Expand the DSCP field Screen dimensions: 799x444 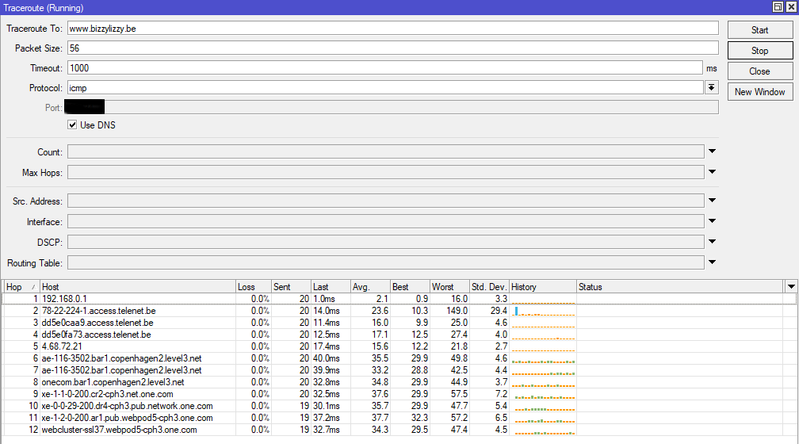[x=712, y=242]
